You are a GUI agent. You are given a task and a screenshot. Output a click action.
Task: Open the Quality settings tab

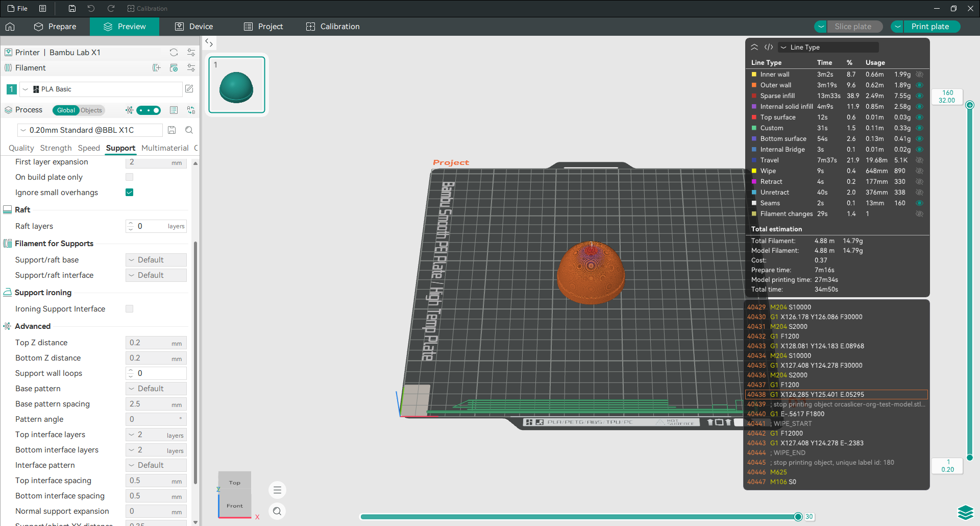[x=21, y=148]
